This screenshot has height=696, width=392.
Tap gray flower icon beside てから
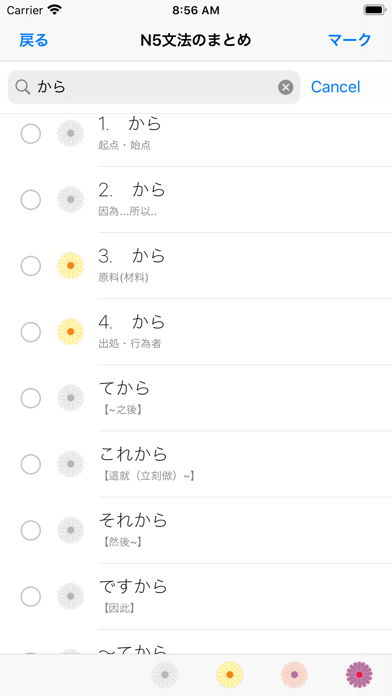71,398
